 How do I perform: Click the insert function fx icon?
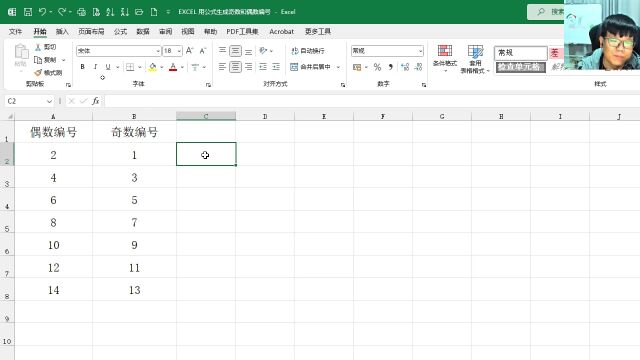[96, 101]
